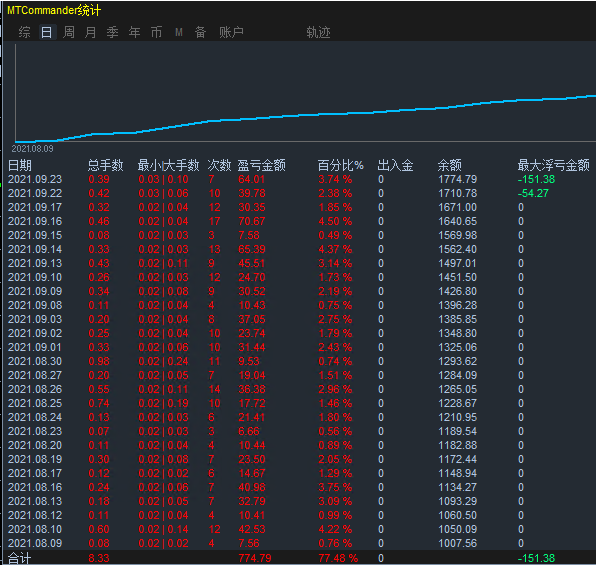The height and width of the screenshot is (565, 596).
Task: Click the 轨迹 track tab
Action: click(319, 32)
